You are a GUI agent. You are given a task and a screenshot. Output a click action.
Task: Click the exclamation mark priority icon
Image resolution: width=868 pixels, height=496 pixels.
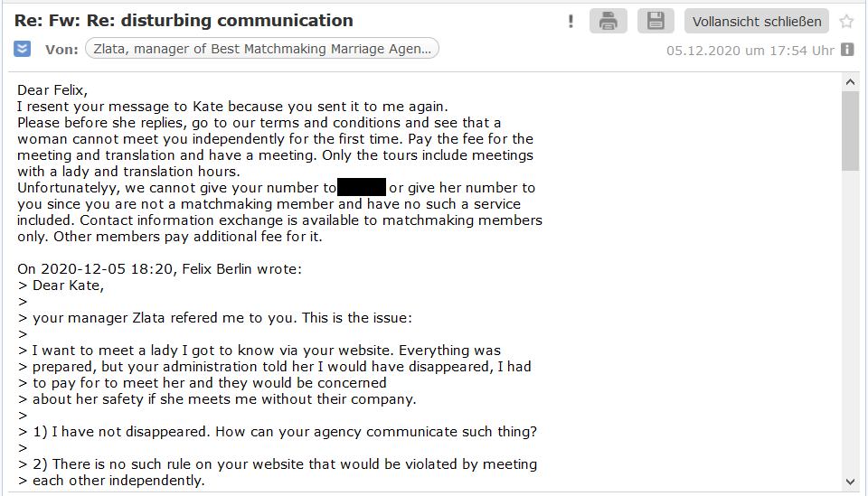[x=571, y=22]
